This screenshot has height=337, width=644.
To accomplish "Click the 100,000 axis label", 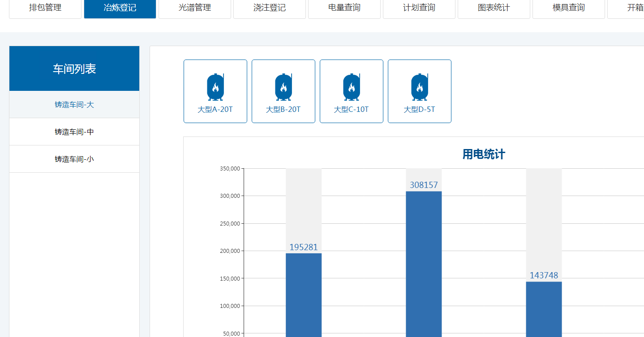I will tap(230, 306).
